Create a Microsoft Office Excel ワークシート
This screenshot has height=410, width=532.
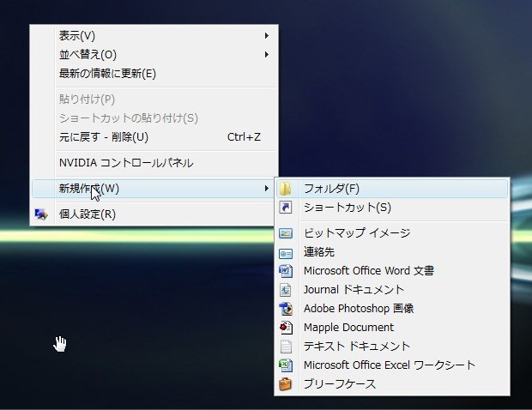coord(392,365)
